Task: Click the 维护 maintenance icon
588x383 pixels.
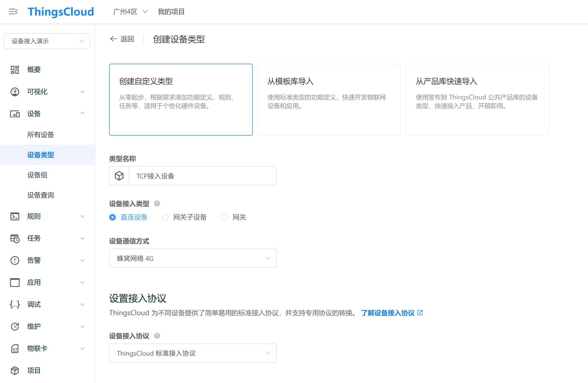Action: point(15,326)
